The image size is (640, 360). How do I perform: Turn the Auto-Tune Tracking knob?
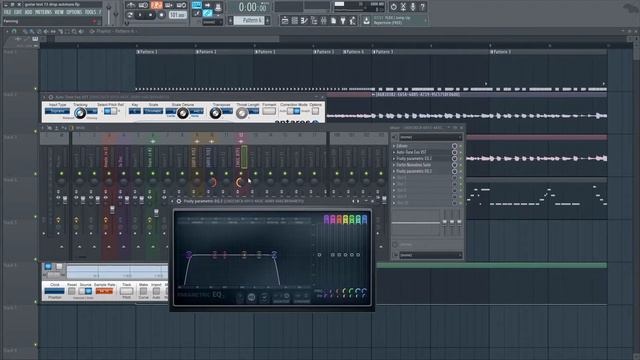pos(80,113)
